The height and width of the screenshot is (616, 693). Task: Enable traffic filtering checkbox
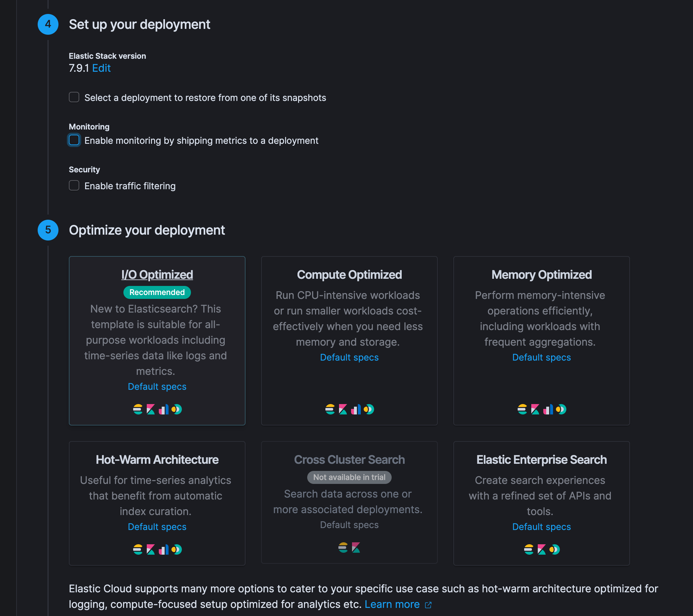tap(74, 185)
